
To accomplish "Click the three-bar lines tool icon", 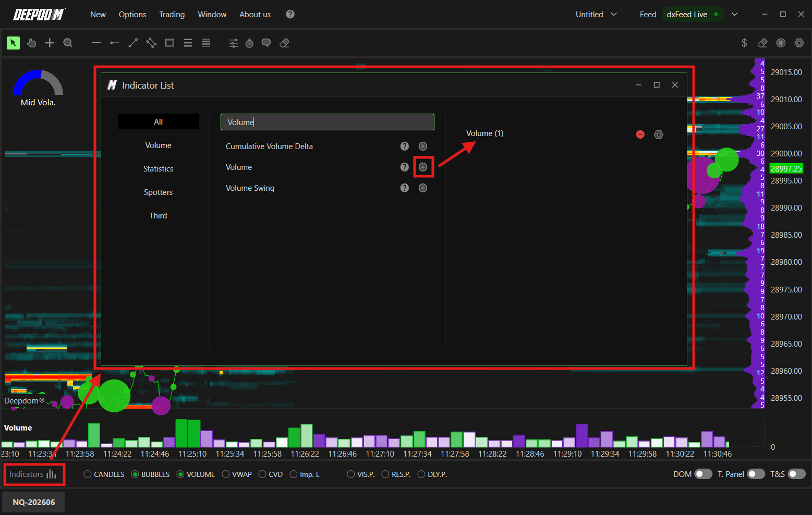I will 188,43.
